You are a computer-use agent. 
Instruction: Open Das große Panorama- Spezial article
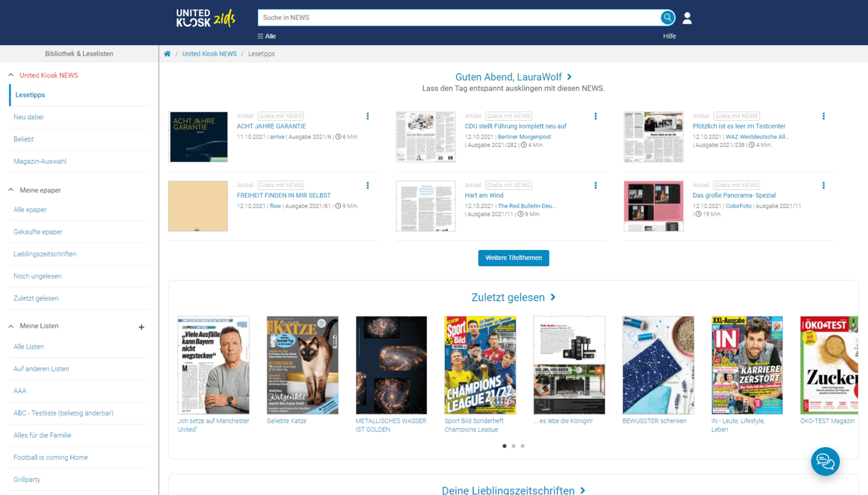(x=734, y=195)
